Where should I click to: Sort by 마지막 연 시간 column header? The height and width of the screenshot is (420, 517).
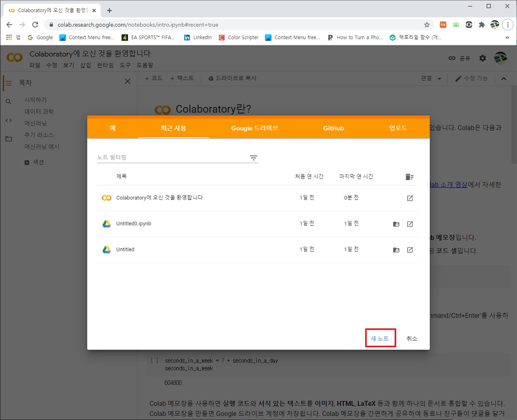click(356, 176)
